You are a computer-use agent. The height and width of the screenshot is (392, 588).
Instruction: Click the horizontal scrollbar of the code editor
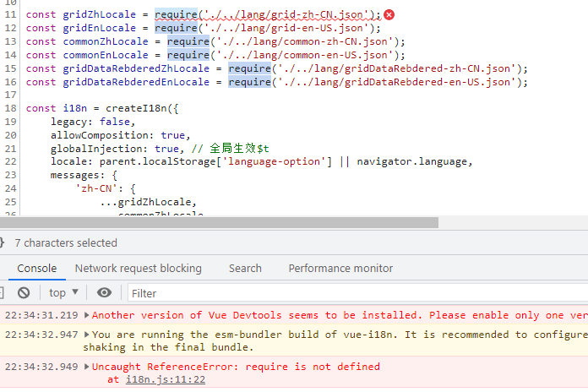[x=219, y=223]
